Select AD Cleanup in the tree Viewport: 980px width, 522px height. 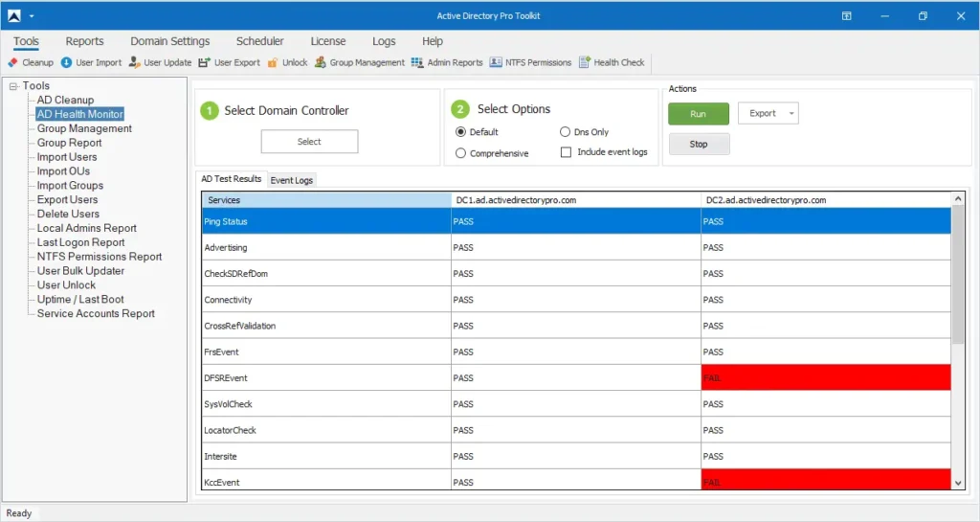[65, 100]
